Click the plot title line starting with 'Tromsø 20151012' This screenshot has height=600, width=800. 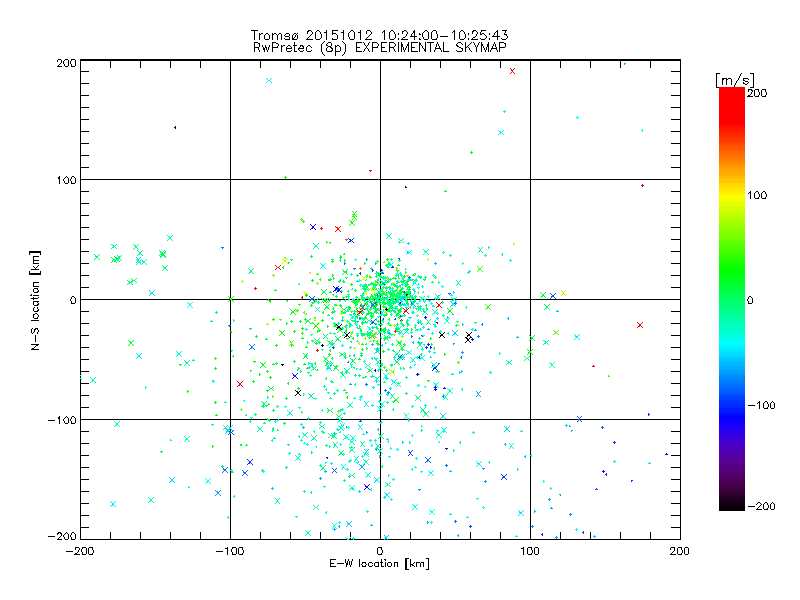379,35
